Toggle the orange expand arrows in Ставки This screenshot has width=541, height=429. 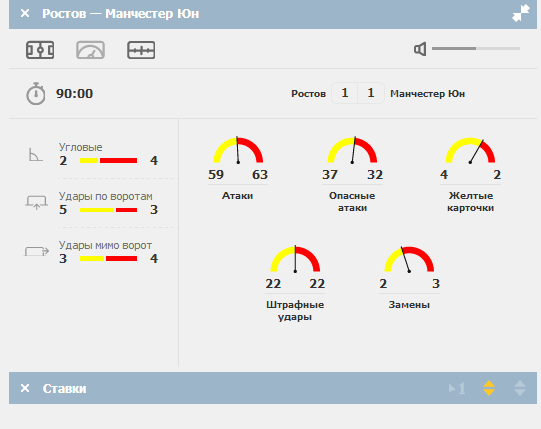tap(489, 388)
